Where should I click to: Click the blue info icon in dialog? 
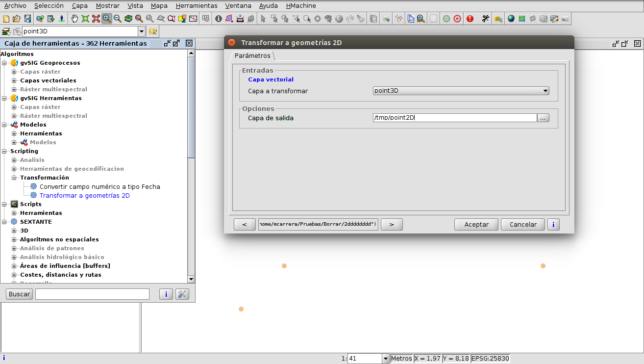click(553, 224)
